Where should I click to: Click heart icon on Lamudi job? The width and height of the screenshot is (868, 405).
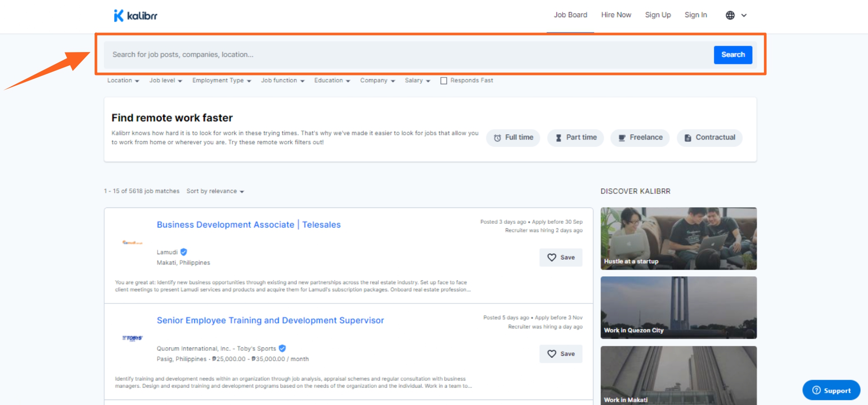(x=551, y=257)
